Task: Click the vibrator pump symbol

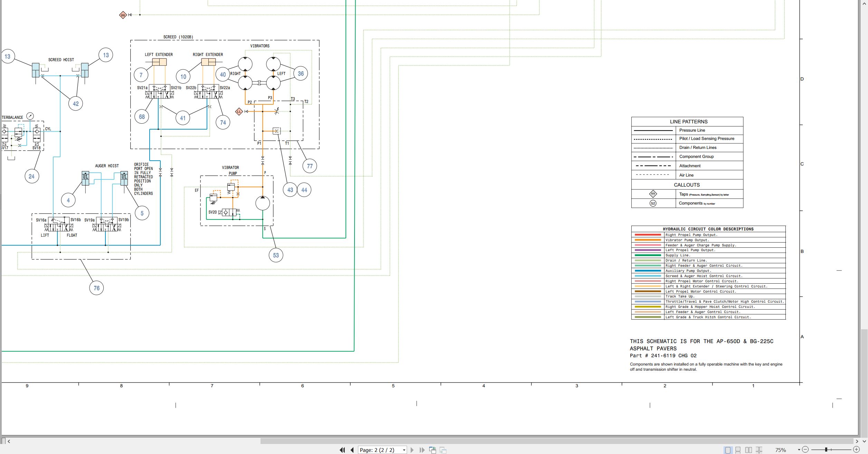Action: [263, 203]
